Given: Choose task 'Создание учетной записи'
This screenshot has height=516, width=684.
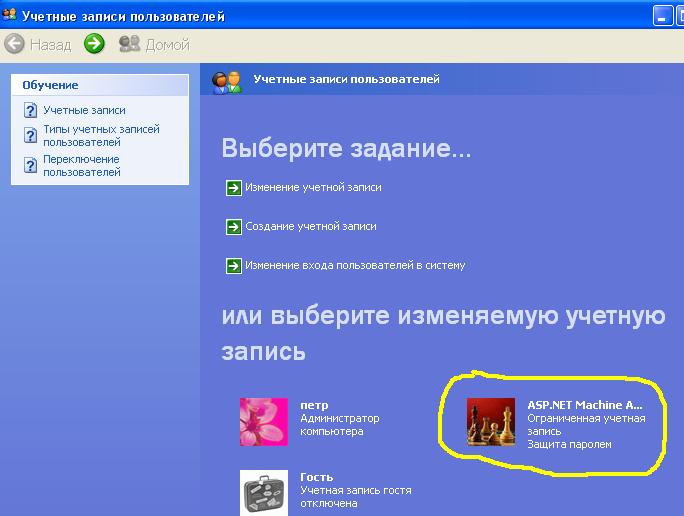Looking at the screenshot, I should (x=311, y=226).
